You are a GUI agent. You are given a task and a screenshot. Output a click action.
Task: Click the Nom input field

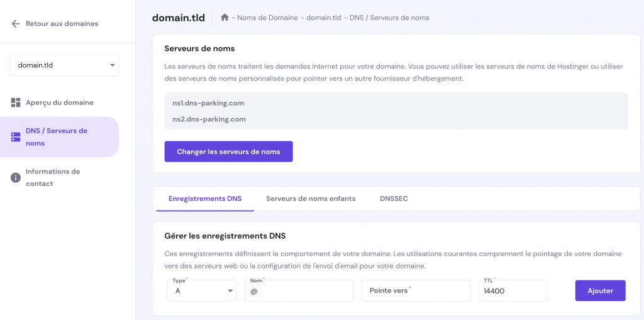pos(299,291)
